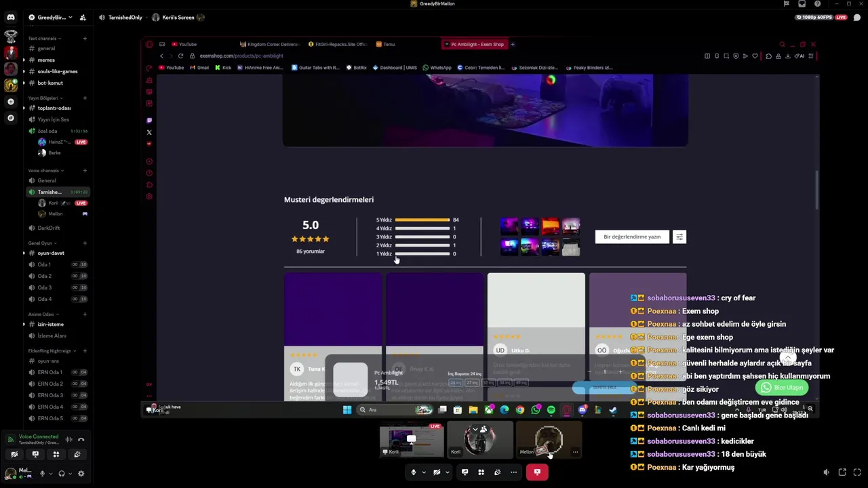
Task: Open camera options arrow in call controls
Action: [447, 472]
